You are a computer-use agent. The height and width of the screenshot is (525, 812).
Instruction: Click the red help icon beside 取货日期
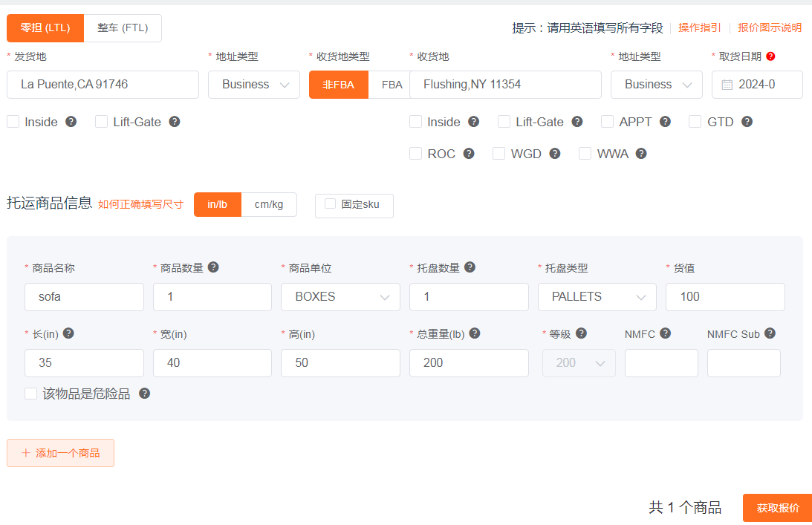(x=770, y=56)
